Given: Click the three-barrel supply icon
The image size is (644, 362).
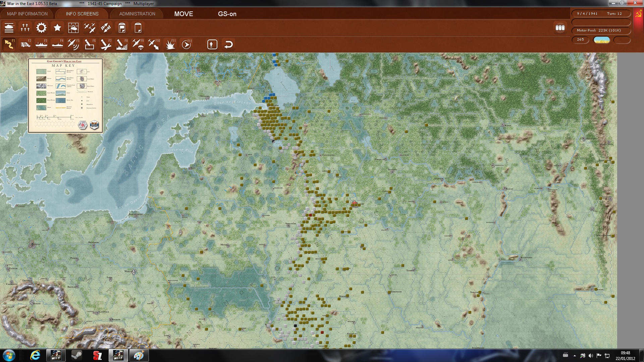Looking at the screenshot, I should 560,28.
